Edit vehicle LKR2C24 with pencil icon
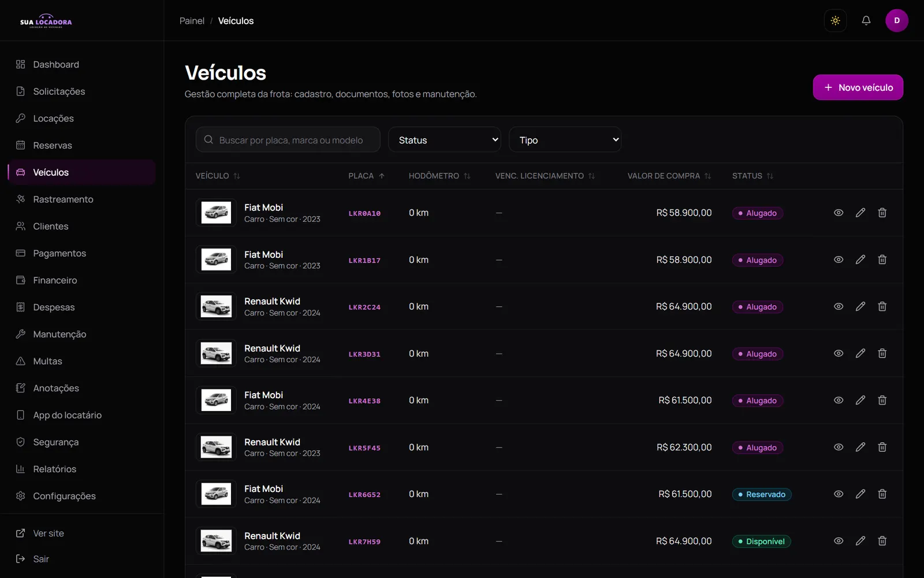 (860, 306)
